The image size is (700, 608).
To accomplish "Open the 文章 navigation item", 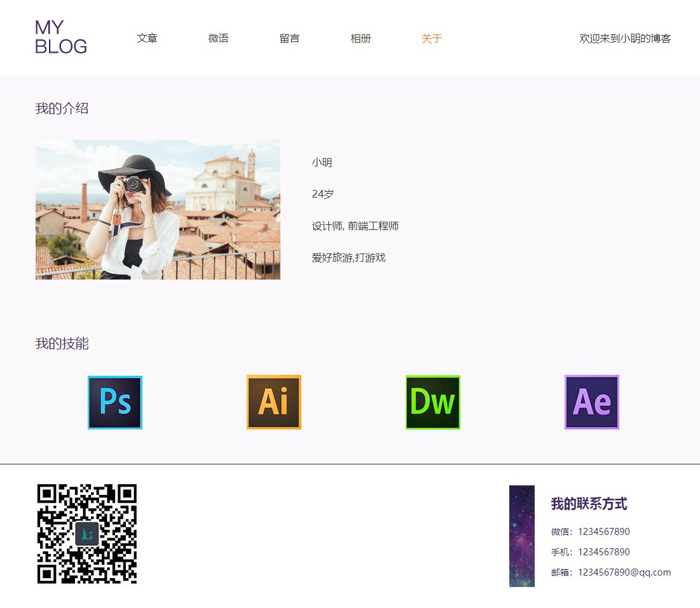I will click(147, 38).
